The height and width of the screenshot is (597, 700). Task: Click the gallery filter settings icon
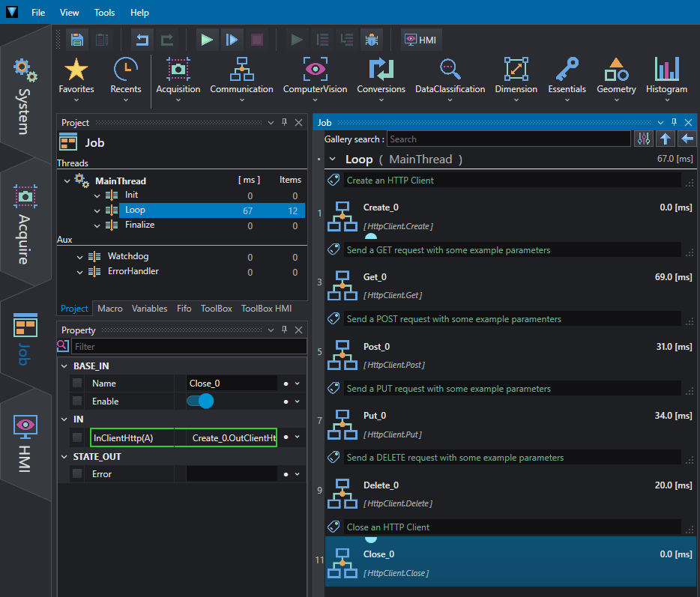(x=644, y=139)
